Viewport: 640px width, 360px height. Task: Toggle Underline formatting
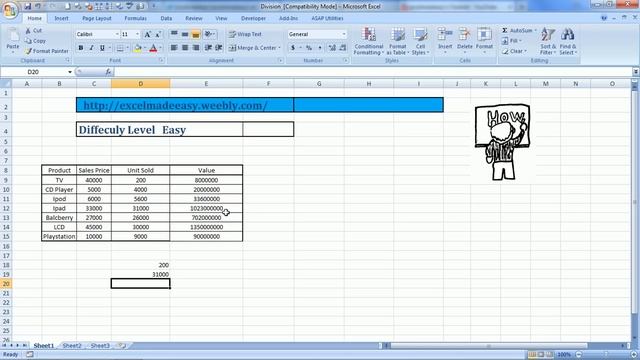pyautogui.click(x=102, y=48)
